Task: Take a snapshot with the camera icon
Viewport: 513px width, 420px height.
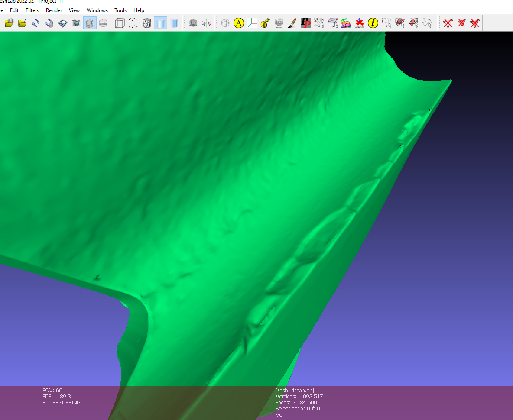Action: click(76, 23)
